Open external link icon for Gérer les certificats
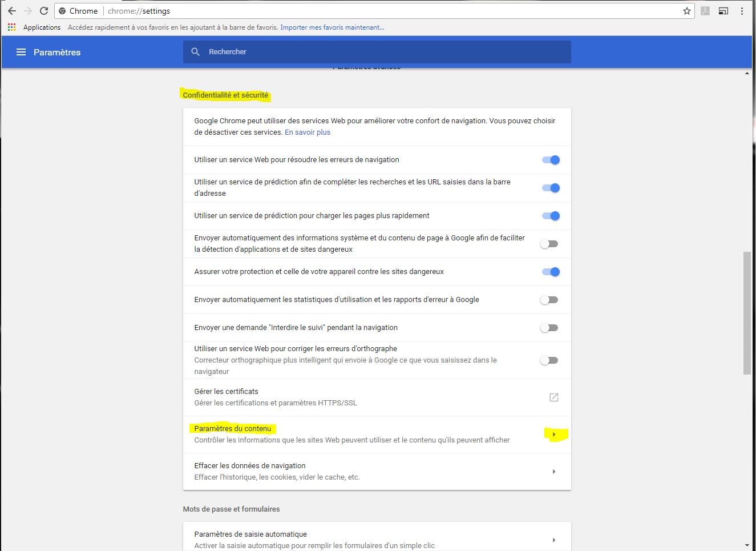The height and width of the screenshot is (551, 756). pyautogui.click(x=553, y=397)
